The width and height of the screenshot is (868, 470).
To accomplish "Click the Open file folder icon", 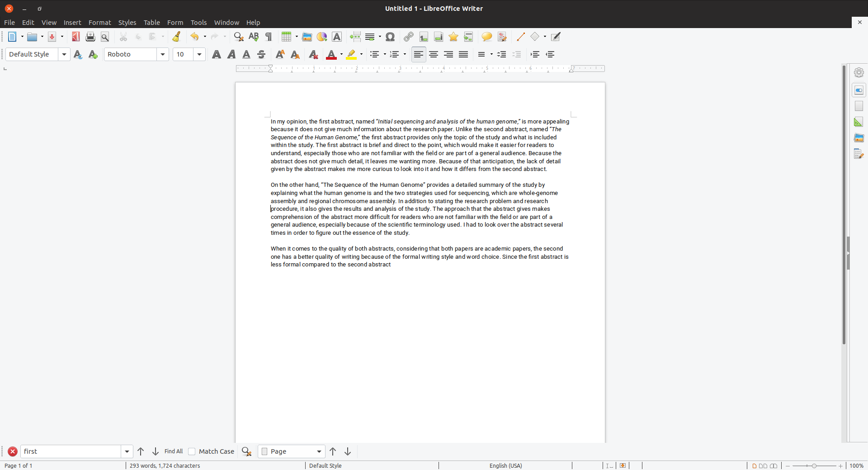I will click(x=32, y=37).
